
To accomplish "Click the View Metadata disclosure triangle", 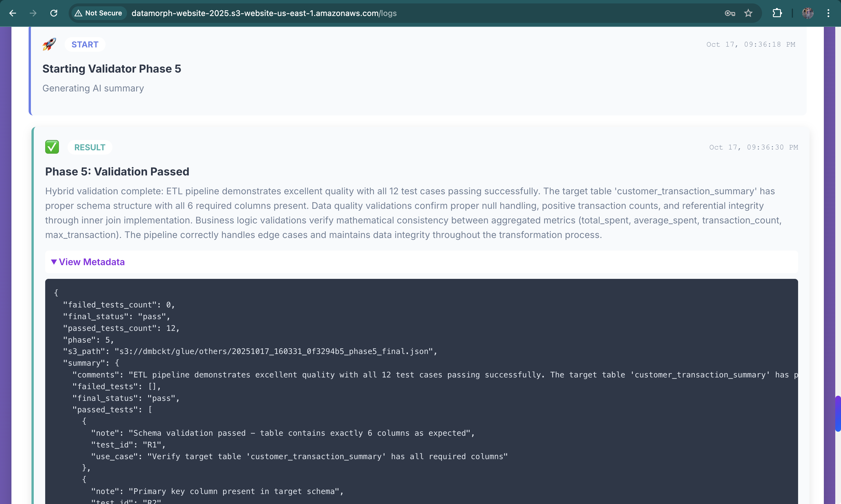I will (54, 262).
